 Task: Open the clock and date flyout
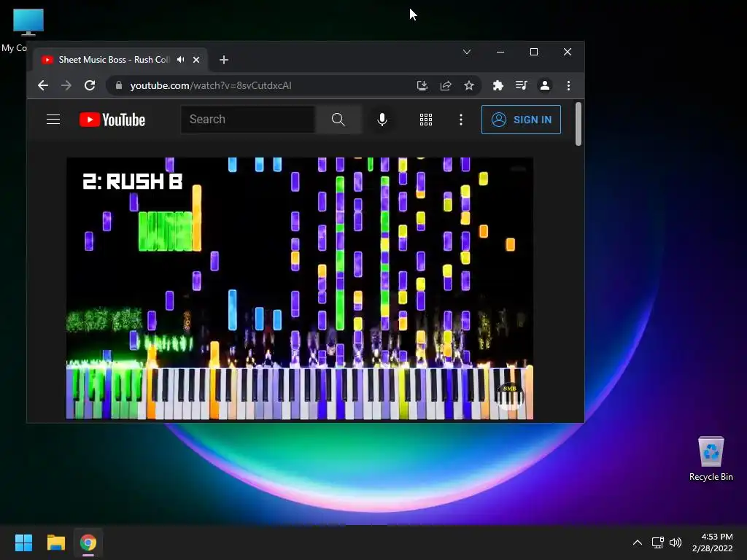click(712, 542)
